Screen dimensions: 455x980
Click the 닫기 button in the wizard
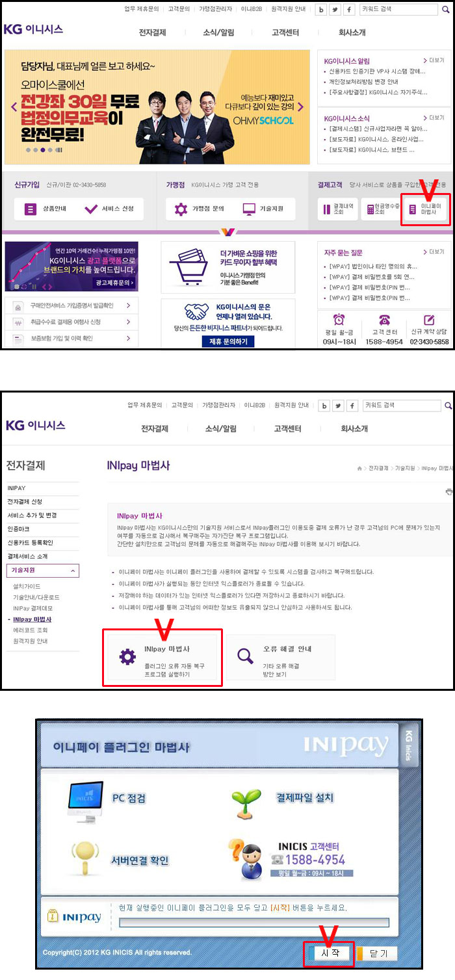pos(377,953)
